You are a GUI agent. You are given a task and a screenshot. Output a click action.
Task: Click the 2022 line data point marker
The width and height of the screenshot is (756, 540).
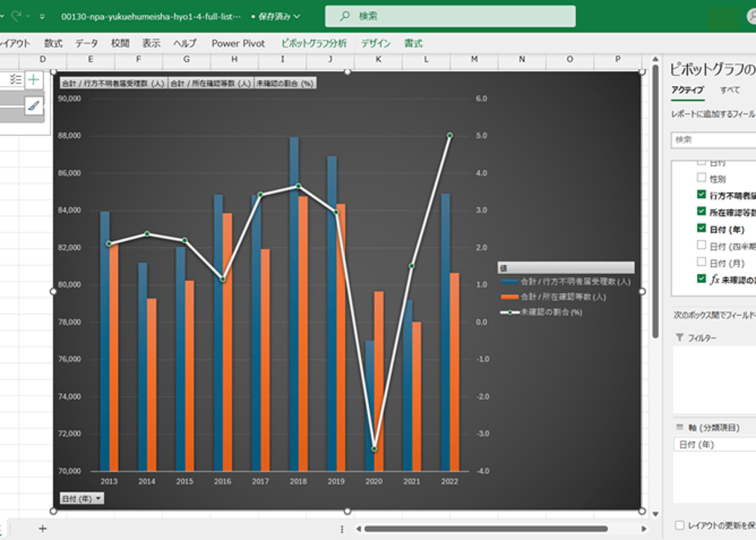(449, 136)
